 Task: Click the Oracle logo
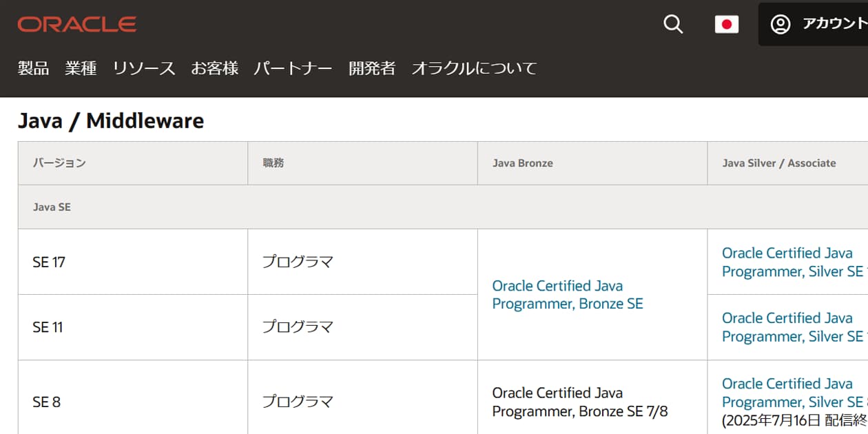pyautogui.click(x=77, y=24)
